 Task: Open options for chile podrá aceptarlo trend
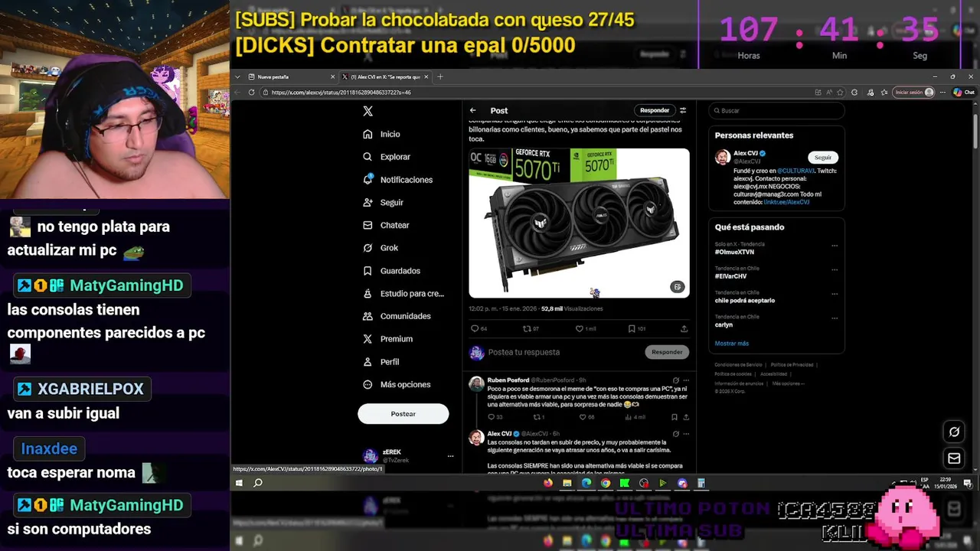(x=835, y=294)
